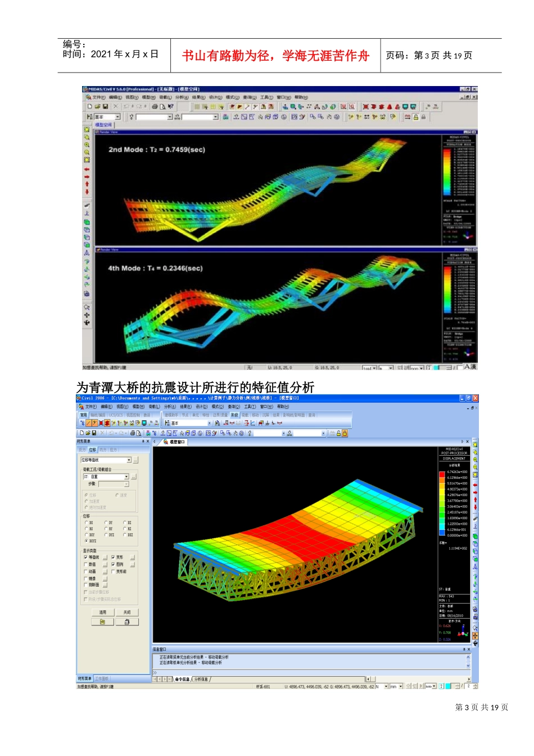Click printer icon button below 关闭 button
This screenshot has height=756, width=534.
point(127,622)
